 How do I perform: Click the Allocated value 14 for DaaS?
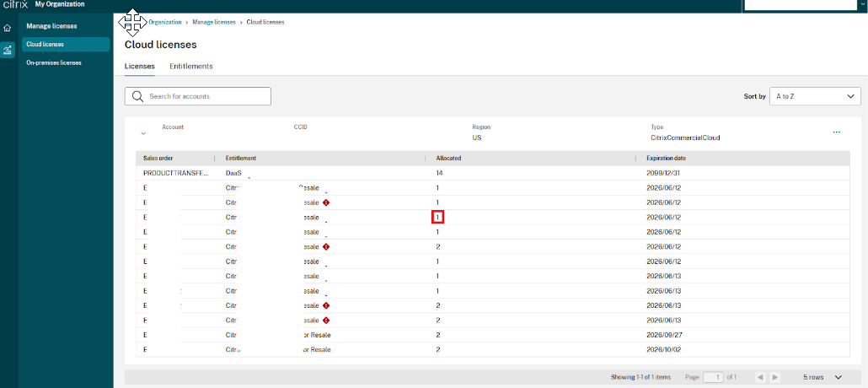coord(439,173)
